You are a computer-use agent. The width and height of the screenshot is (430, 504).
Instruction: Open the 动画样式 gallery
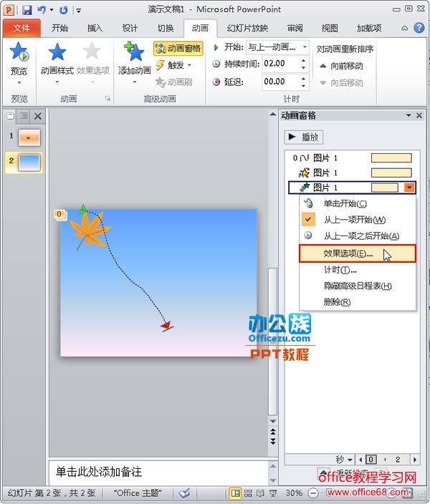click(57, 63)
